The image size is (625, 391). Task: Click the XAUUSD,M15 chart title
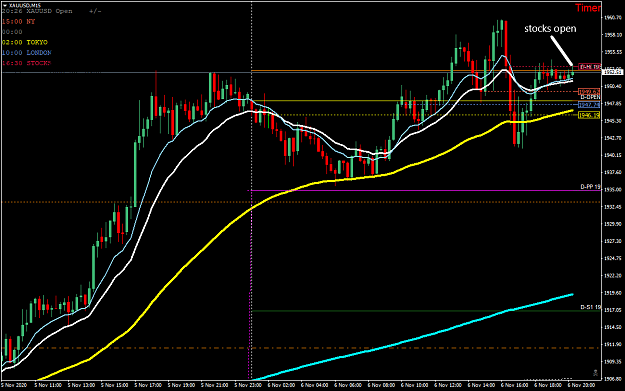point(25,6)
